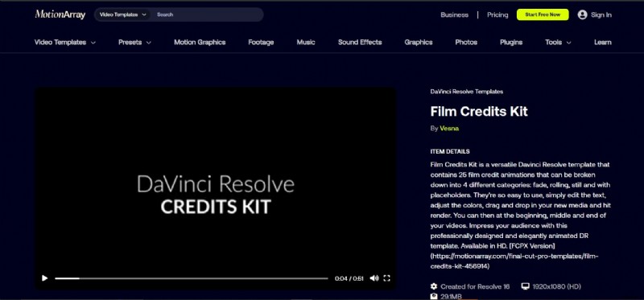Expand the Video Templates nav menu
The image size is (644, 300).
[65, 43]
